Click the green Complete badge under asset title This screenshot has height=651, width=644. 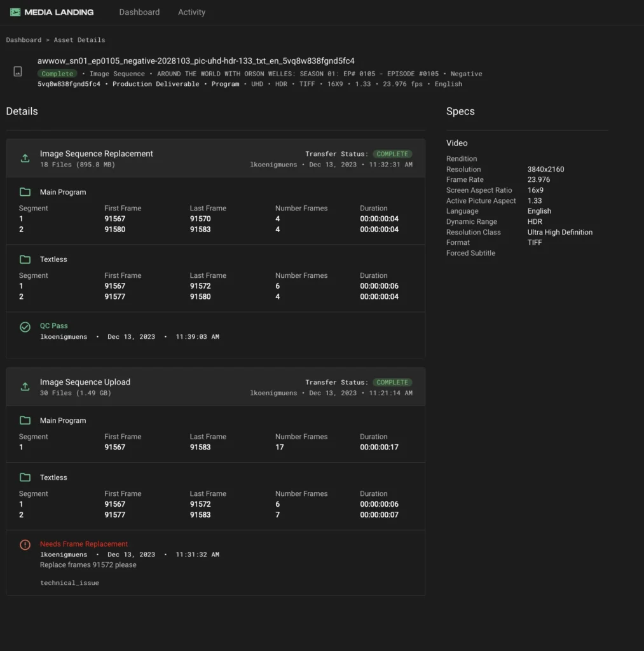point(57,74)
